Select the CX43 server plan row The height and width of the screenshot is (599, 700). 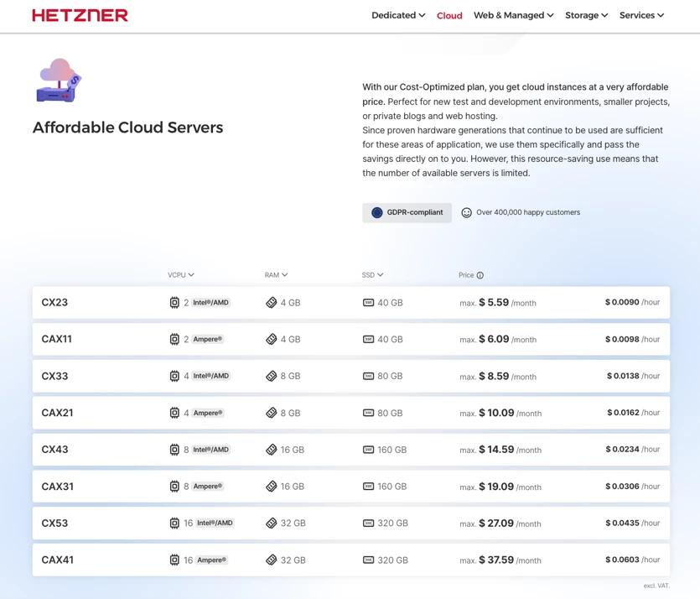click(x=351, y=450)
